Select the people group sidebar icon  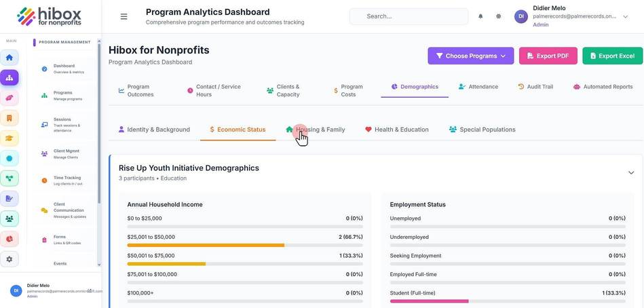pos(9,219)
